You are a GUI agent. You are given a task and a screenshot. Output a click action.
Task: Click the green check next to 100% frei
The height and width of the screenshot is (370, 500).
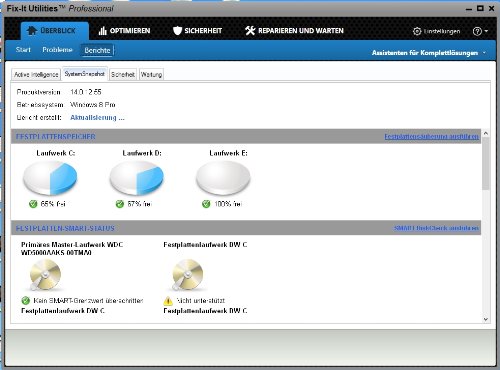coord(206,204)
